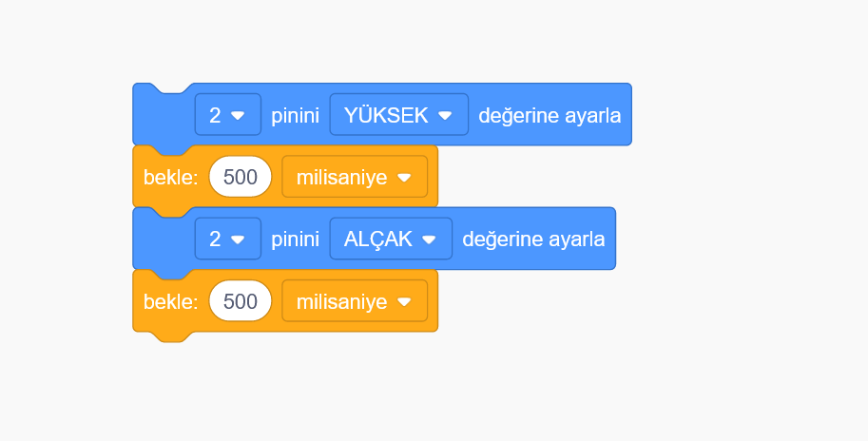Open the milisaniye unit dropdown in the last block
Screen dimensions: 868x441
354,301
